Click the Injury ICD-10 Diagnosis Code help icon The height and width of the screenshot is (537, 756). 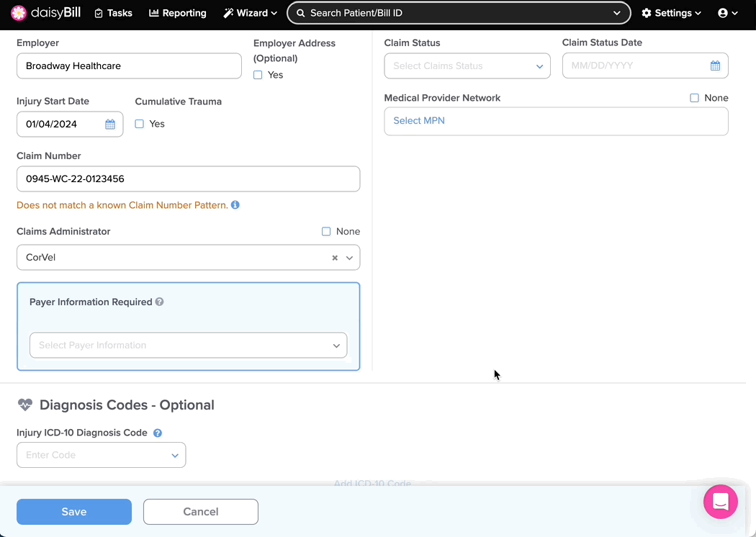coord(158,433)
